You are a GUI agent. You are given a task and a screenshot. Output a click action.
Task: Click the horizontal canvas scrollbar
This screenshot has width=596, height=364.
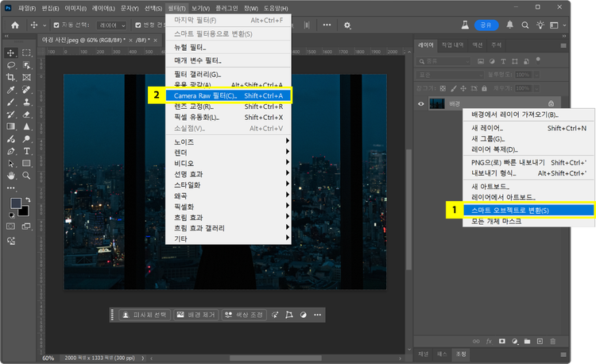tap(276, 358)
